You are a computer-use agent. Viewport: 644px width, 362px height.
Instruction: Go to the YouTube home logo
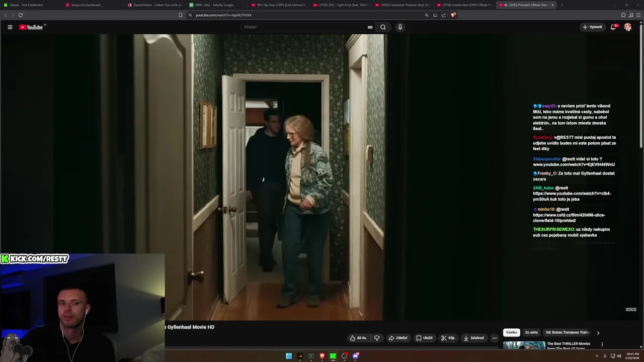pyautogui.click(x=31, y=27)
